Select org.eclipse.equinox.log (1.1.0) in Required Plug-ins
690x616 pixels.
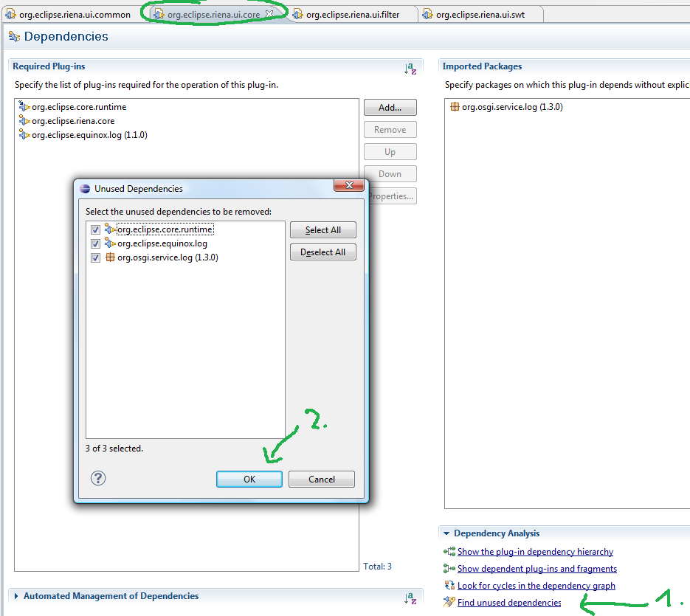[89, 135]
